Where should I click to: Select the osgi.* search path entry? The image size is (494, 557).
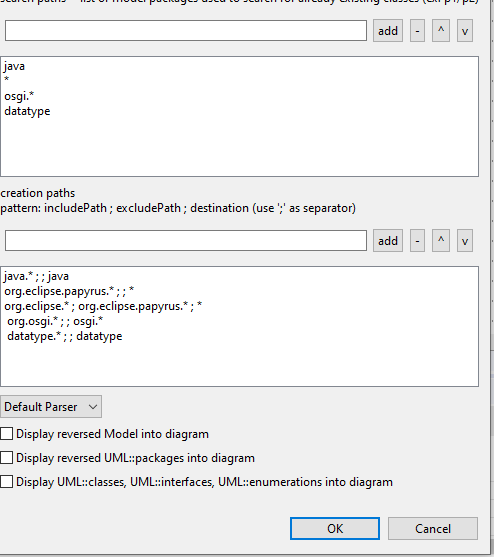tap(19, 96)
